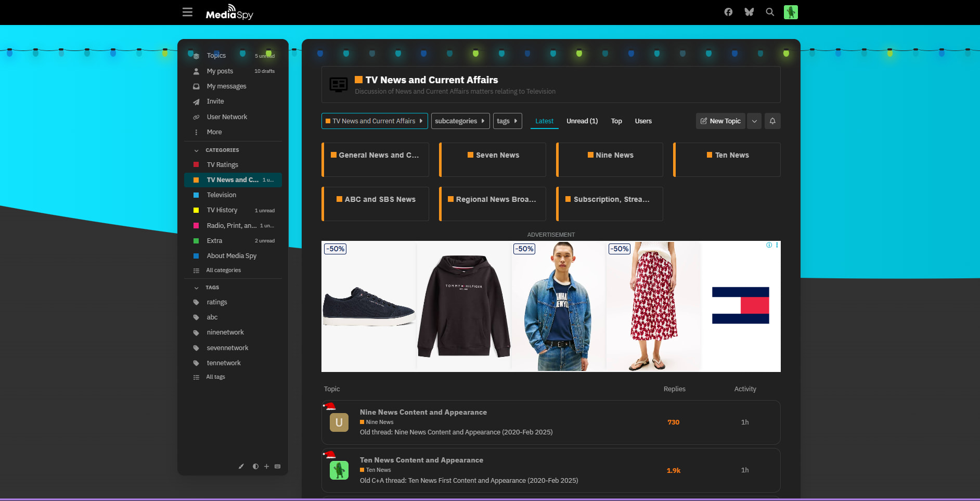Open the subcategories dropdown
This screenshot has width=980, height=501.
(x=460, y=121)
